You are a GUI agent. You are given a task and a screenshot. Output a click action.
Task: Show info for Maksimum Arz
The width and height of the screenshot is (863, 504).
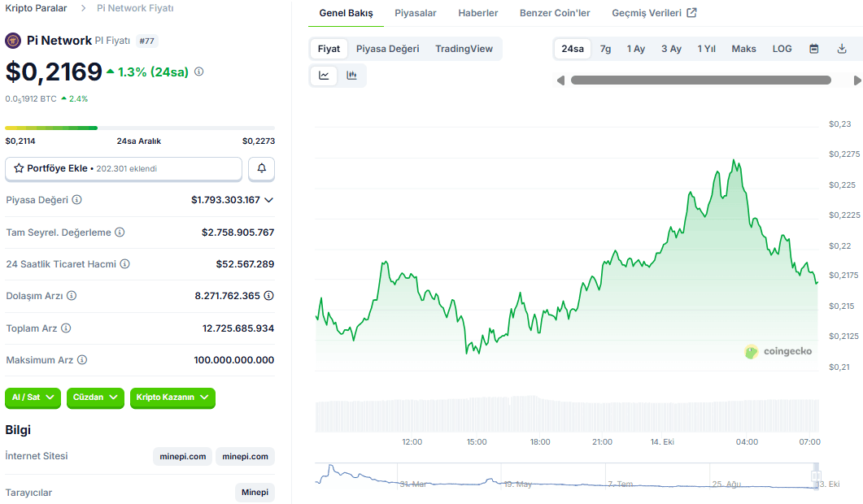[x=82, y=360]
